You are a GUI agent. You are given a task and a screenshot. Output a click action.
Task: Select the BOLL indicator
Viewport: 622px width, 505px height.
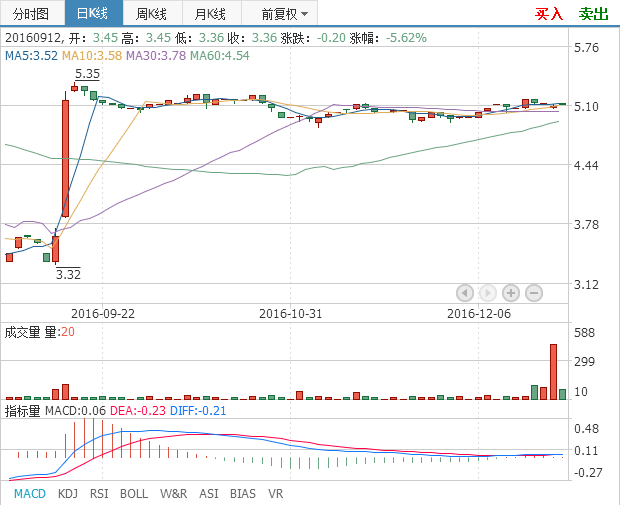pyautogui.click(x=134, y=493)
